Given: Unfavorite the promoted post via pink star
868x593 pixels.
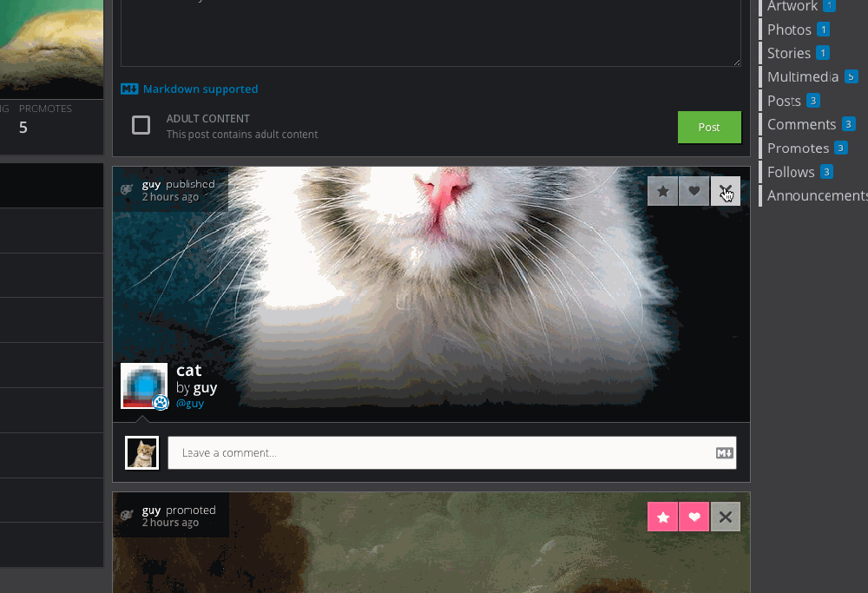Looking at the screenshot, I should click(663, 517).
